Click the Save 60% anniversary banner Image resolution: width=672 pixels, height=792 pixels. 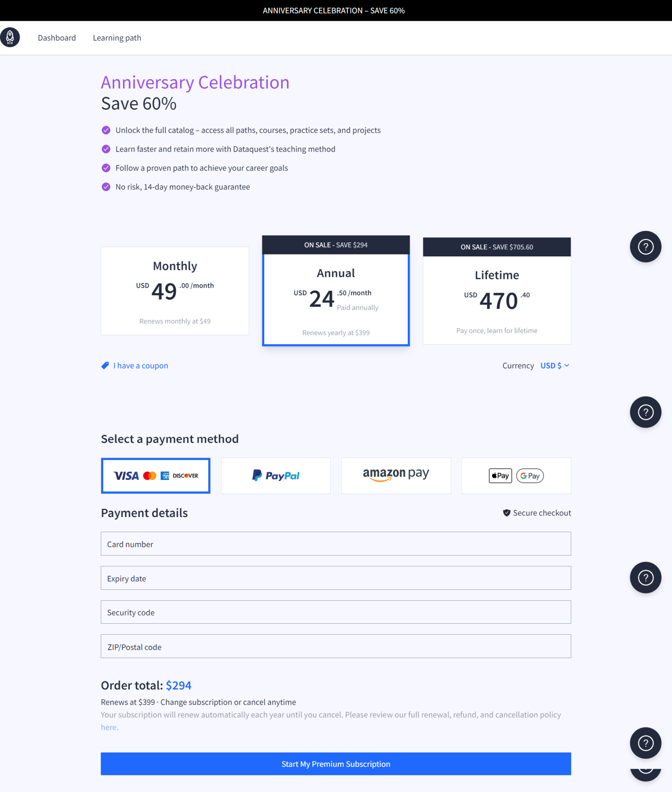click(336, 10)
